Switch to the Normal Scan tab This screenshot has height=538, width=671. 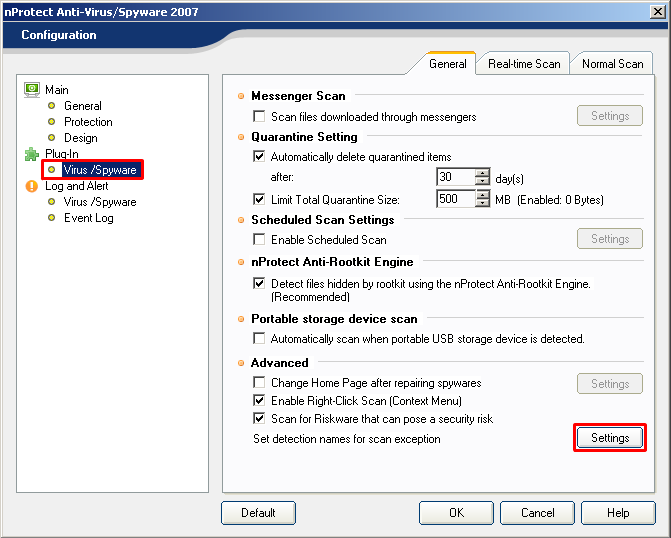coord(612,64)
